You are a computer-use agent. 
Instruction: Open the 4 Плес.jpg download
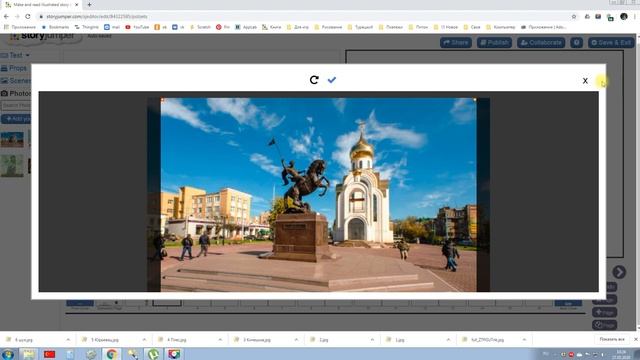click(x=173, y=340)
